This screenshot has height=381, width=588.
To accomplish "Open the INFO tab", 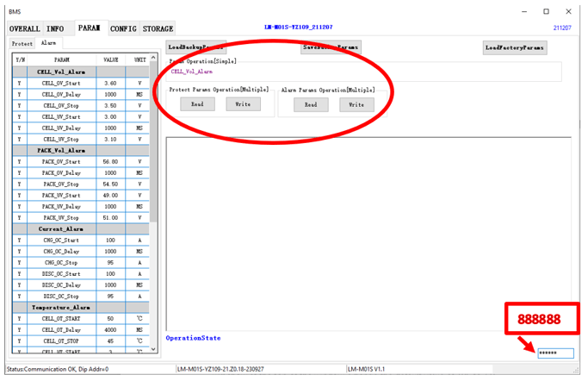I will (x=55, y=28).
